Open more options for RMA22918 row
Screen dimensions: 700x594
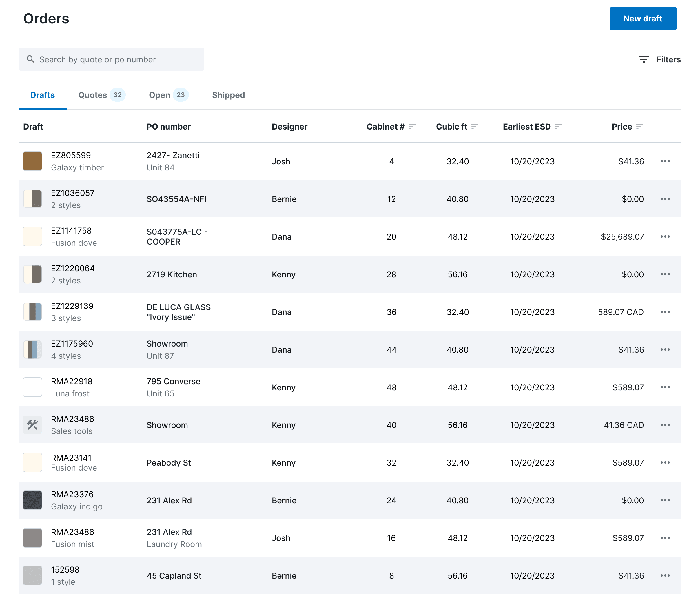point(665,387)
